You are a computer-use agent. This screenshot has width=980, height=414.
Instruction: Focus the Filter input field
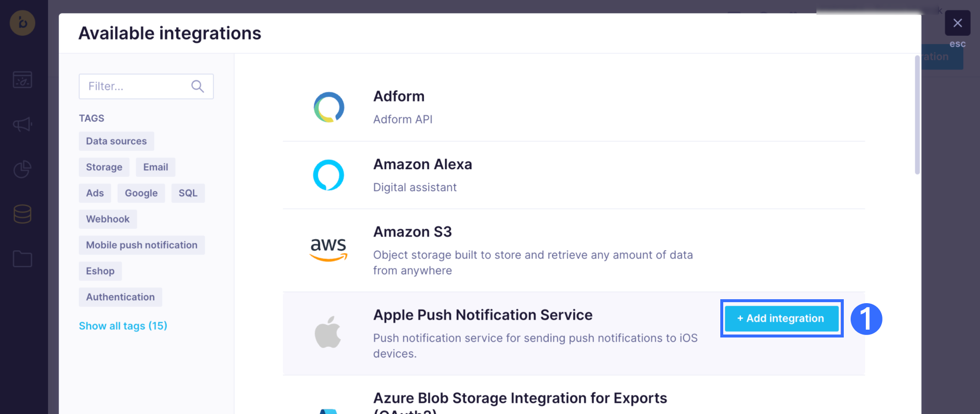point(135,86)
